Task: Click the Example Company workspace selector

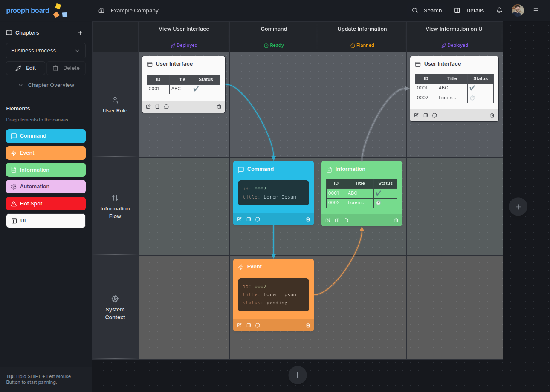Action: point(128,11)
